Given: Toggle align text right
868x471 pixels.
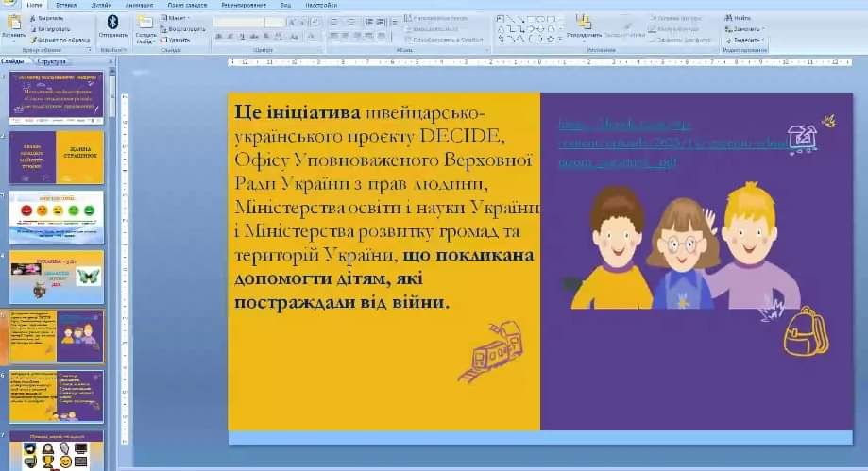Looking at the screenshot, I should [357, 36].
